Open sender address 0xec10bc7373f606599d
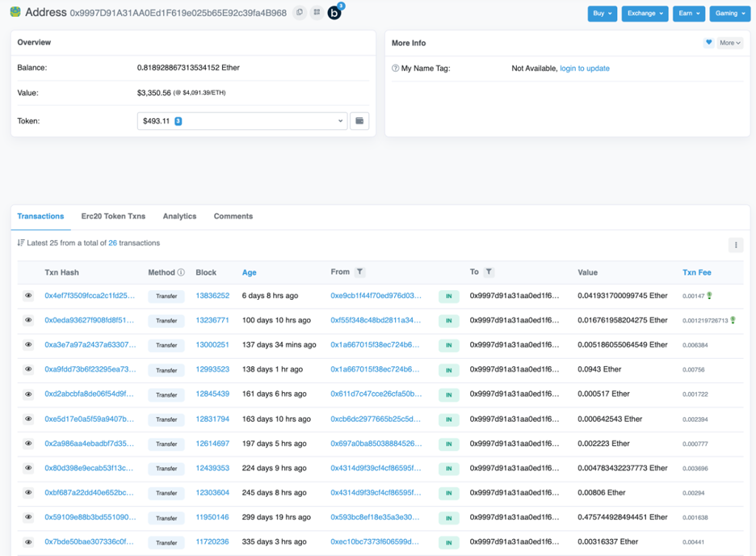 [375, 542]
